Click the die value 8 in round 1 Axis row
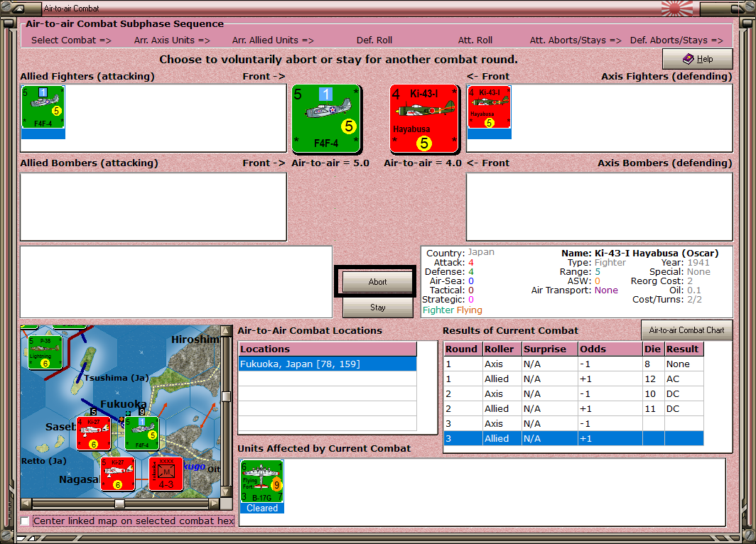The image size is (756, 544). pyautogui.click(x=647, y=364)
